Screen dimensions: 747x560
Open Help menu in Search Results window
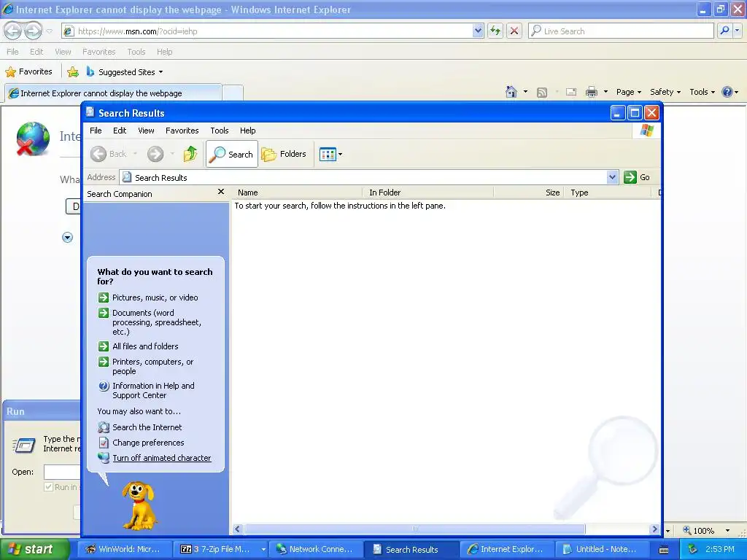(x=247, y=131)
